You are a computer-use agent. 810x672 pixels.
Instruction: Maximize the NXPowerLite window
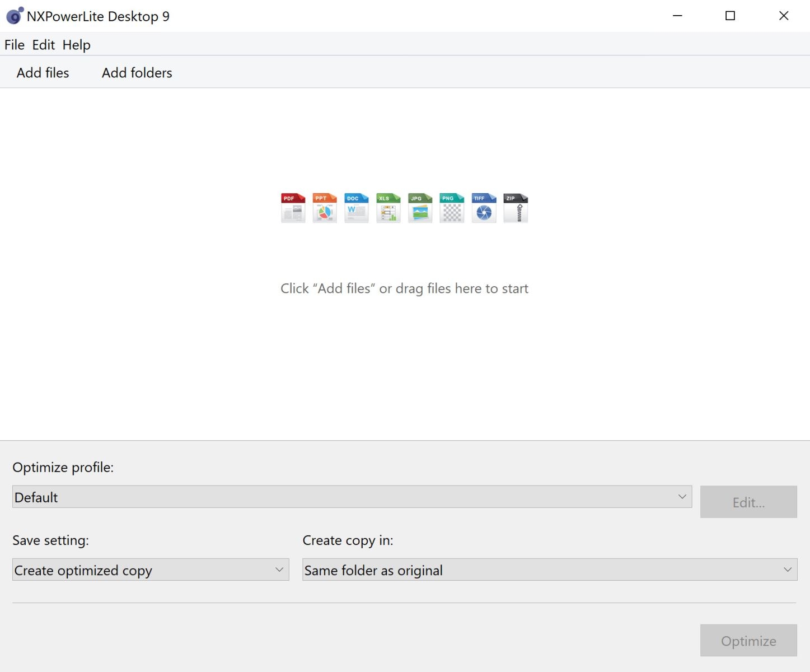point(730,16)
